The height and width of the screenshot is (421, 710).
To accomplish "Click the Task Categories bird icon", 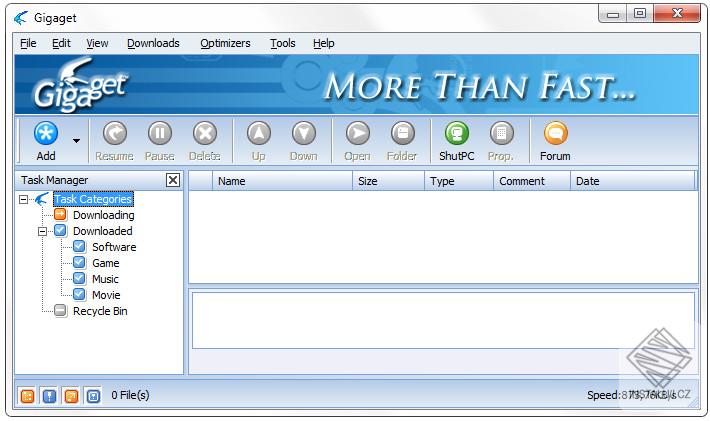I will coord(42,199).
